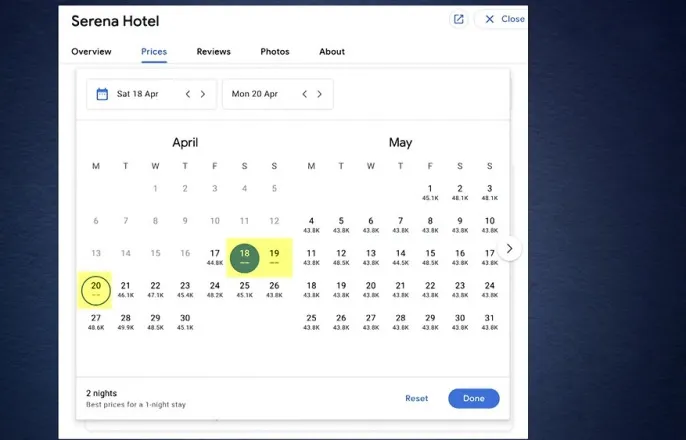The height and width of the screenshot is (440, 686).
Task: Select May 31 in the calendar
Action: (x=490, y=322)
